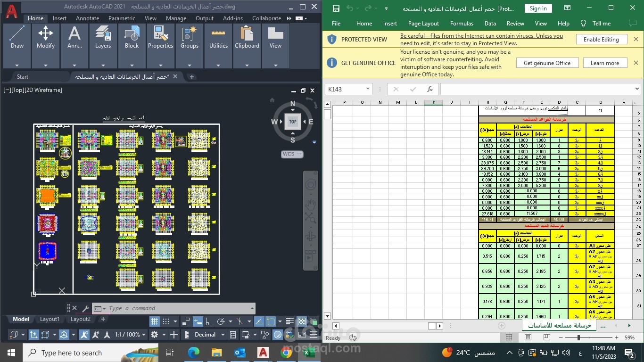The width and height of the screenshot is (644, 362).
Task: Click the Enable Editing button
Action: coord(601,40)
